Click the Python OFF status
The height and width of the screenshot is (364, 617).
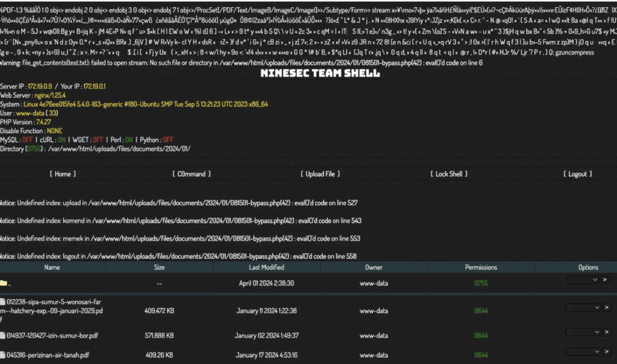(168, 140)
